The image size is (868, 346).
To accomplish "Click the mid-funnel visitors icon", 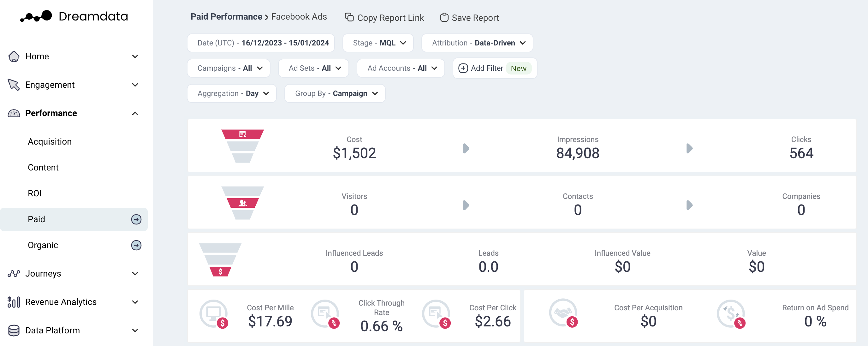I will click(x=243, y=203).
